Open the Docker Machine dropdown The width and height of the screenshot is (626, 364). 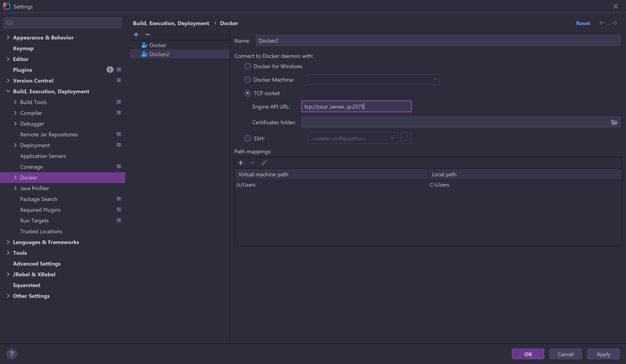click(x=374, y=79)
